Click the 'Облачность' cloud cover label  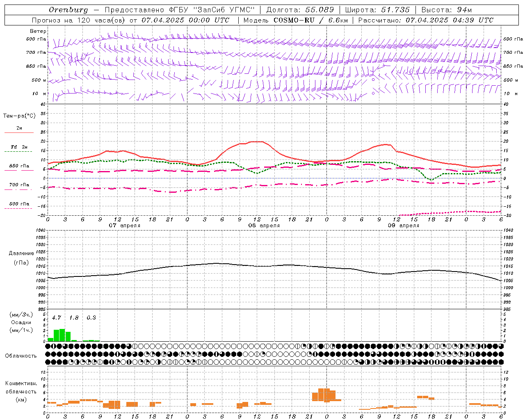tap(21, 356)
